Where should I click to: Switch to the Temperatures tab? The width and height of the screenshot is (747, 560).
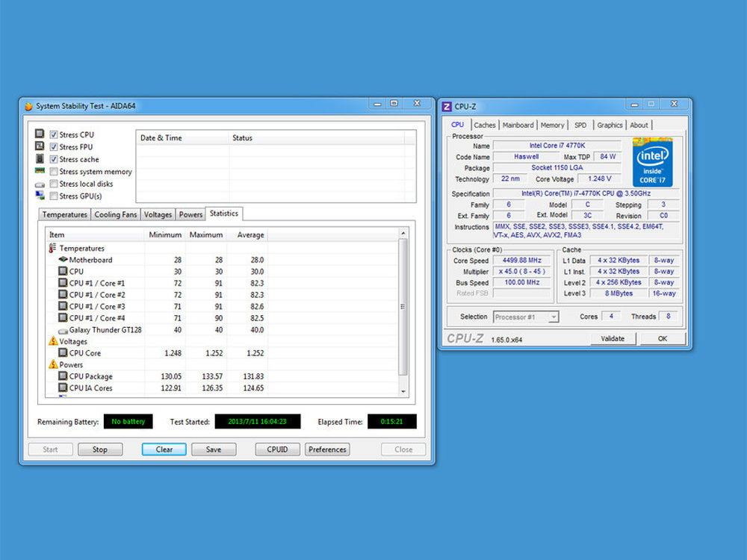[x=64, y=215]
